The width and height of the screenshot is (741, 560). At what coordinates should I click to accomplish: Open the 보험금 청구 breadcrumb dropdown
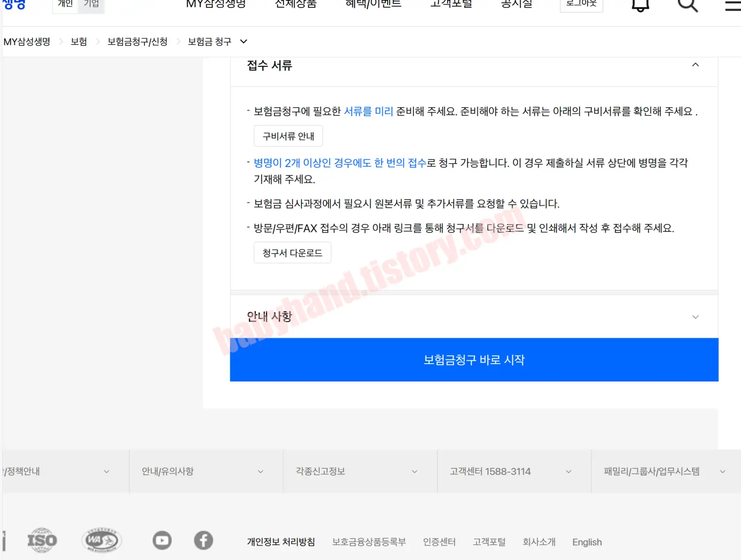tap(244, 42)
